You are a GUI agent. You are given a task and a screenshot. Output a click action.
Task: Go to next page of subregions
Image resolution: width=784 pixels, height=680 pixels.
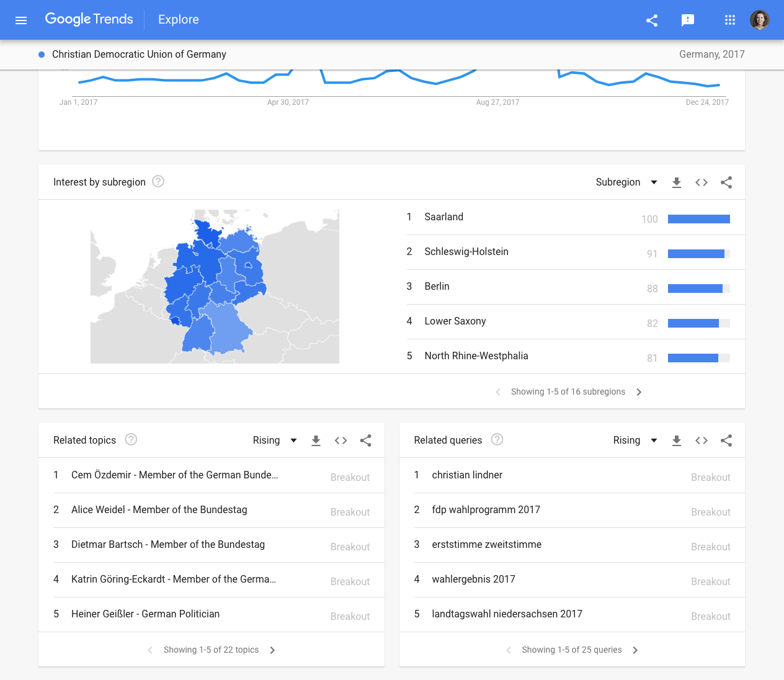[x=639, y=392]
